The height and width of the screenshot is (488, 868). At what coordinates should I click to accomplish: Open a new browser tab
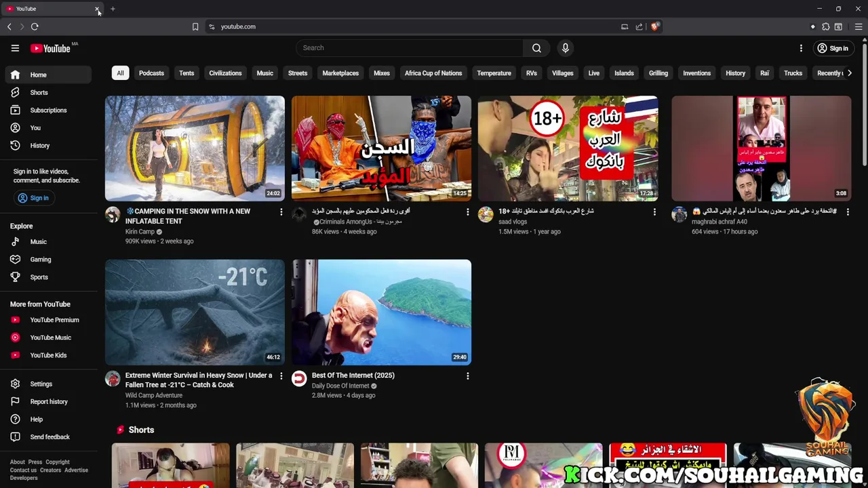(113, 9)
